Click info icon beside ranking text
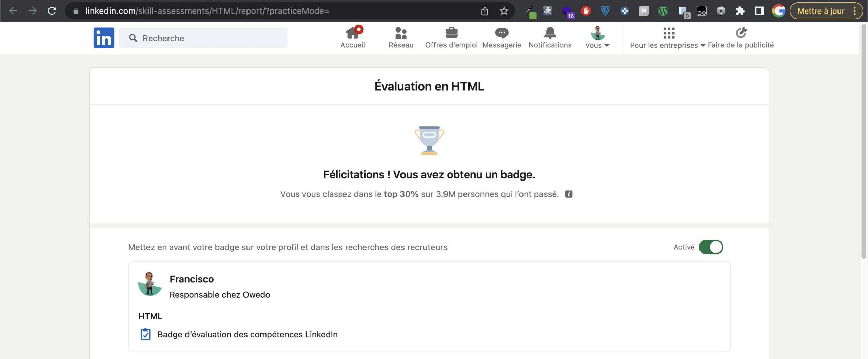This screenshot has height=359, width=868. (569, 194)
